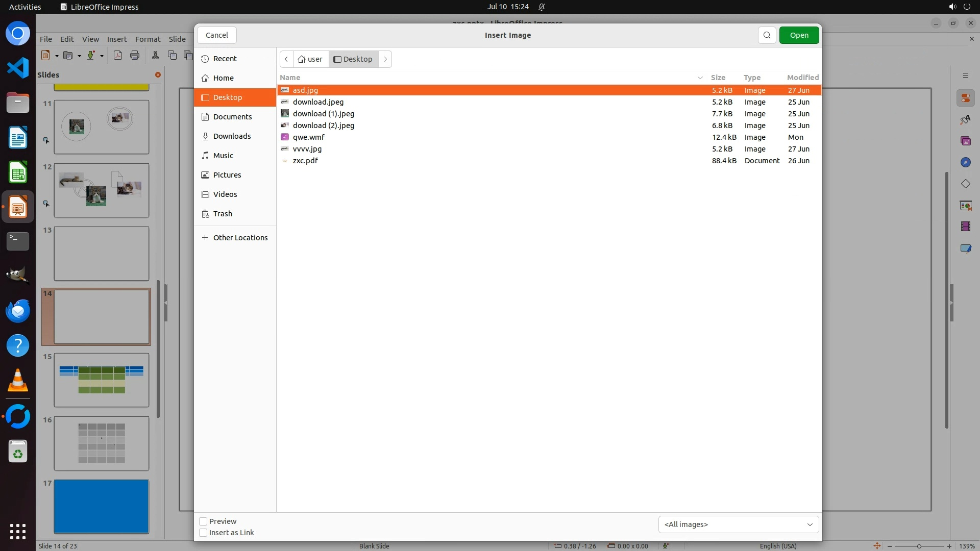Open Other Locations in sidebar
Viewport: 980px width, 551px height.
[240, 238]
